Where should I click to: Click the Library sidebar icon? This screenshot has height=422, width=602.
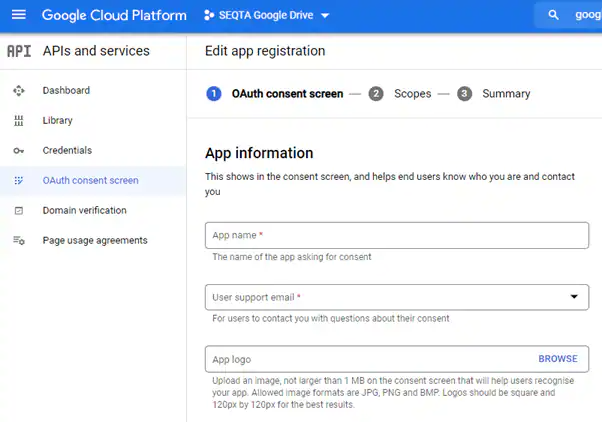point(18,121)
